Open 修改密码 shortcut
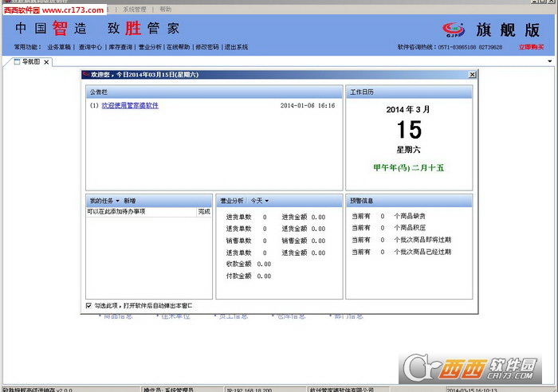Image resolution: width=558 pixels, height=392 pixels. click(x=207, y=47)
